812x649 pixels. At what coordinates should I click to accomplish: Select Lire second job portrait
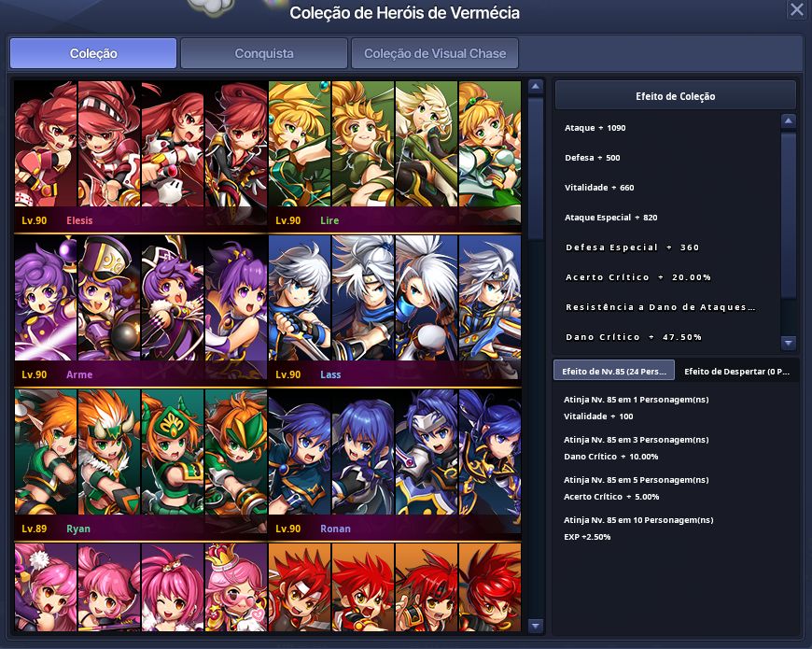point(362,144)
